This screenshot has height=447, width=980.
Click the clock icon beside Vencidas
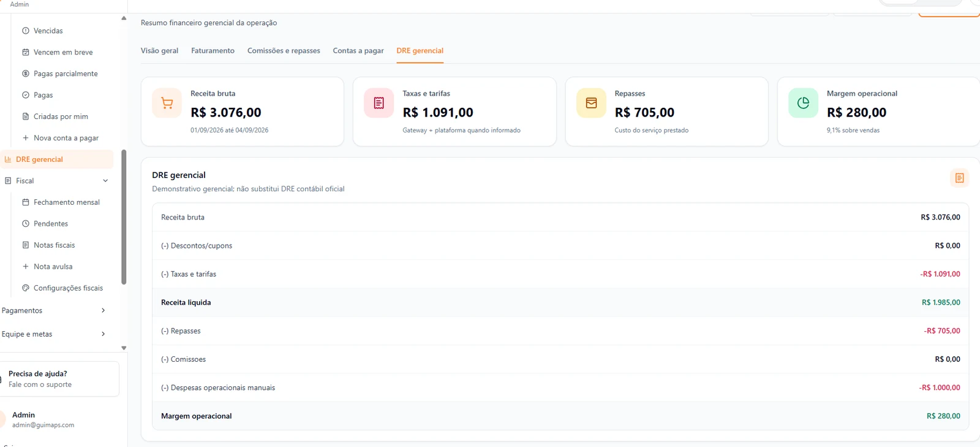click(x=26, y=31)
